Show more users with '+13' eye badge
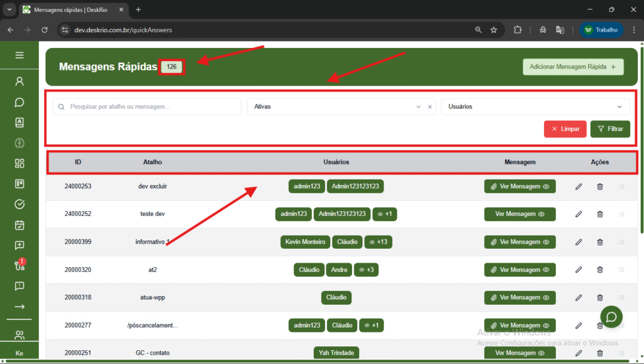Image resolution: width=644 pixels, height=364 pixels. click(379, 242)
